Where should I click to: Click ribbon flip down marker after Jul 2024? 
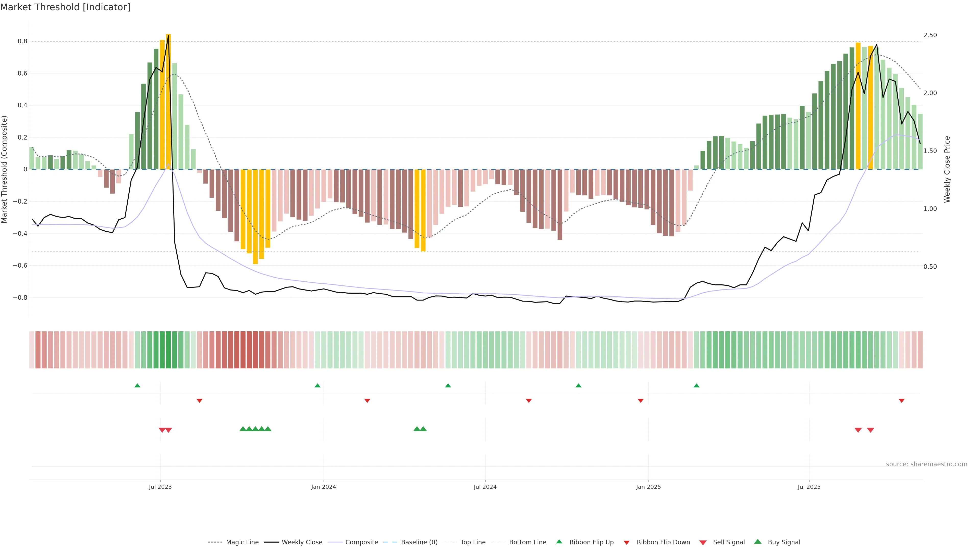[529, 400]
